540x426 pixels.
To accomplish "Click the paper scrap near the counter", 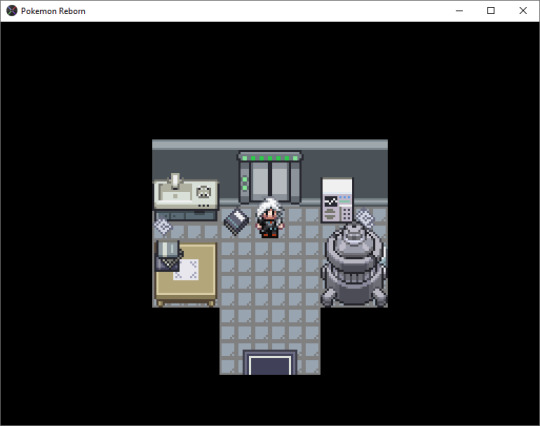I will [163, 226].
